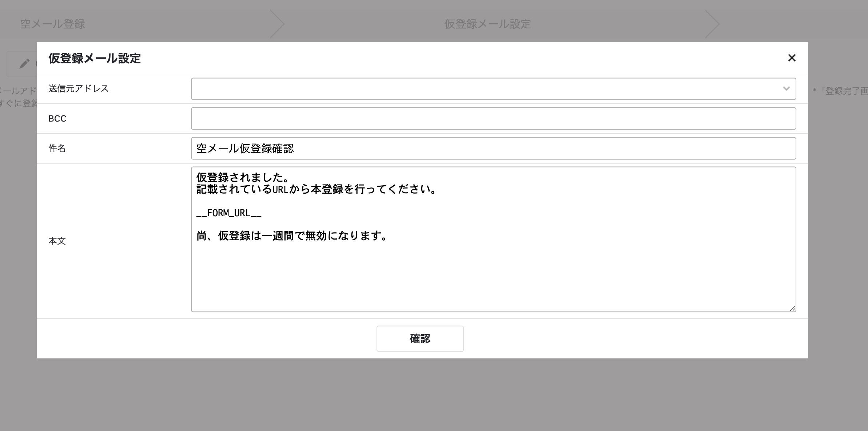Select the 仮登録メール設定 step in header
868x431 pixels.
tap(487, 24)
